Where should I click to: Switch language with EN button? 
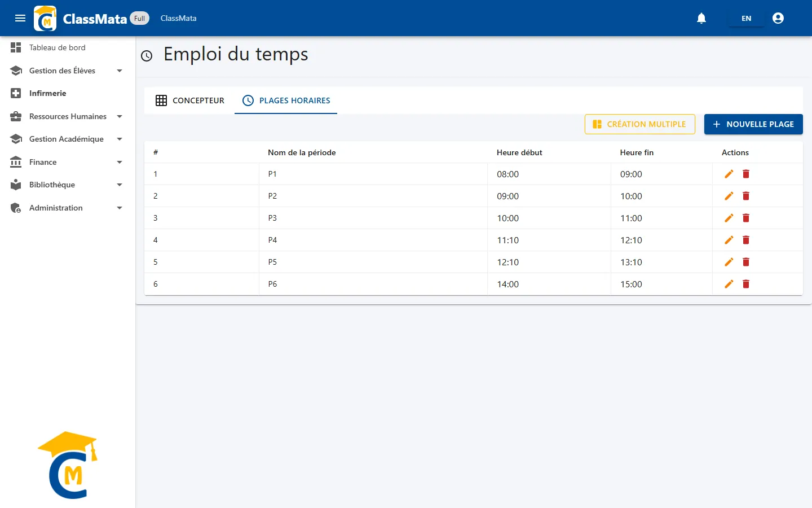pyautogui.click(x=746, y=18)
